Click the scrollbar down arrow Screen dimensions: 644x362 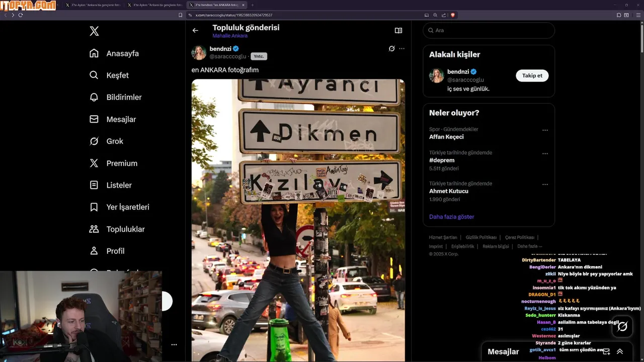[x=641, y=359]
